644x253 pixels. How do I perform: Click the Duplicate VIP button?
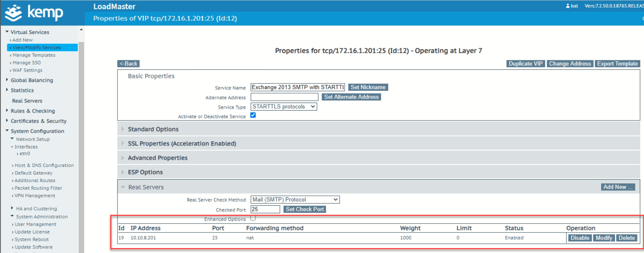point(525,64)
